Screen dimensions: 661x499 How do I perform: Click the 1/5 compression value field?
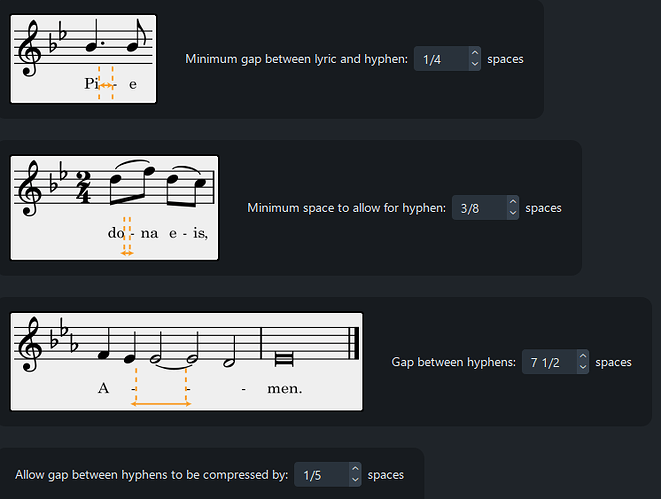(x=318, y=475)
